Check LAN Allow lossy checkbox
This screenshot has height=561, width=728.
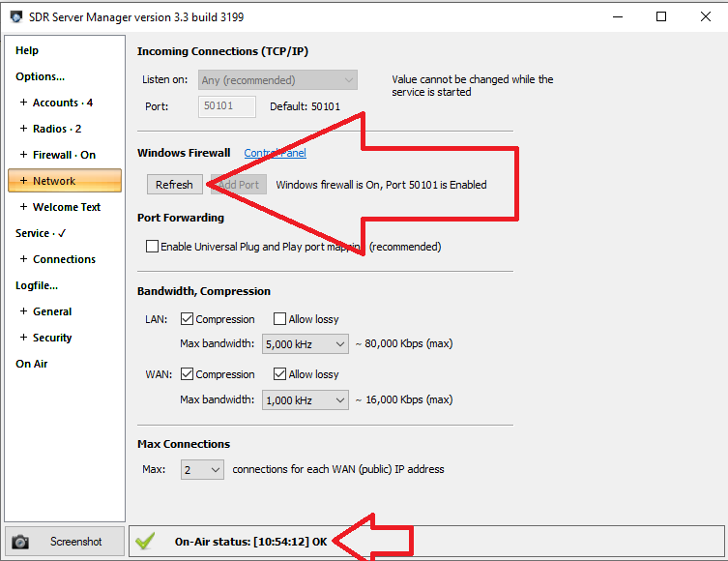[279, 319]
